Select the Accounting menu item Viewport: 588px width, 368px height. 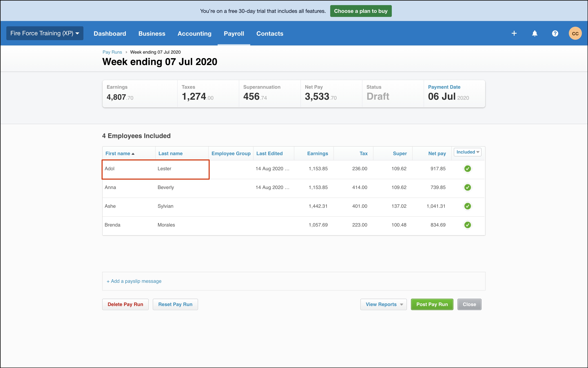click(195, 33)
